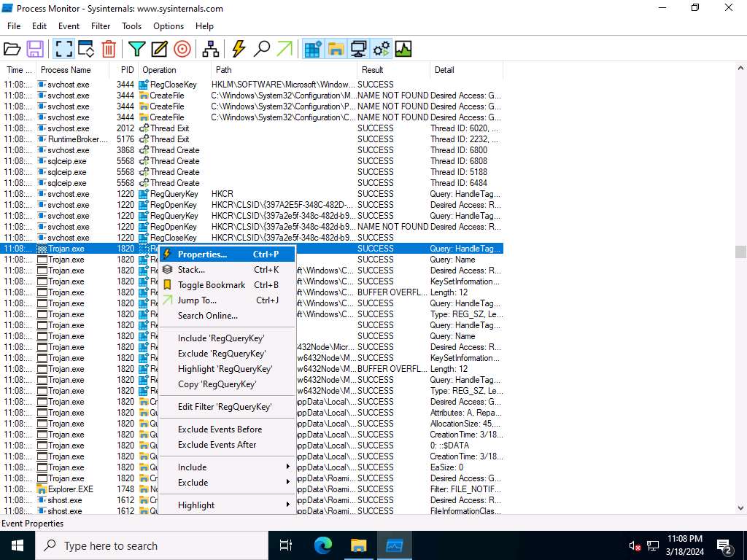Expand the Include submenu in context menu

[x=227, y=467]
